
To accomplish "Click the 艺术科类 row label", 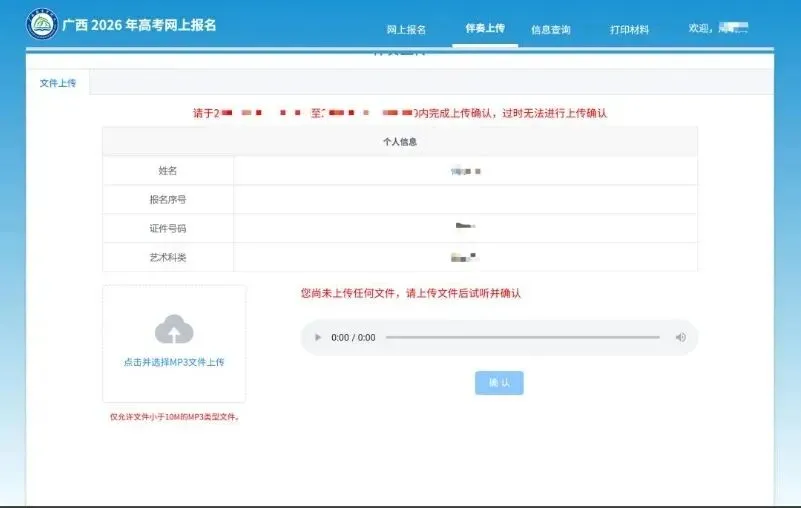I will 168,257.
